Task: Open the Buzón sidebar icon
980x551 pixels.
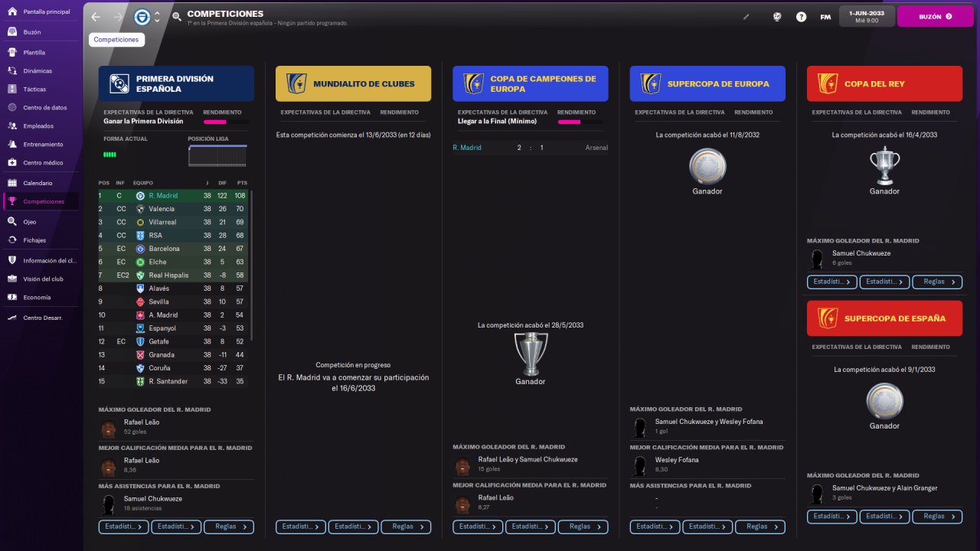Action: (12, 32)
